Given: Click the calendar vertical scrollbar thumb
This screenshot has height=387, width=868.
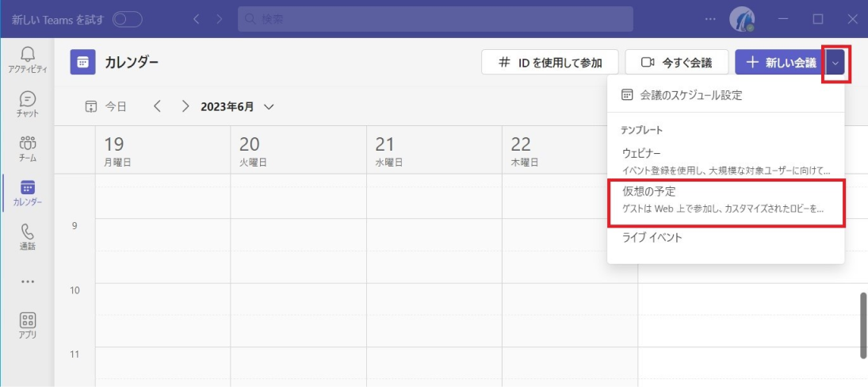Looking at the screenshot, I should coord(862,325).
